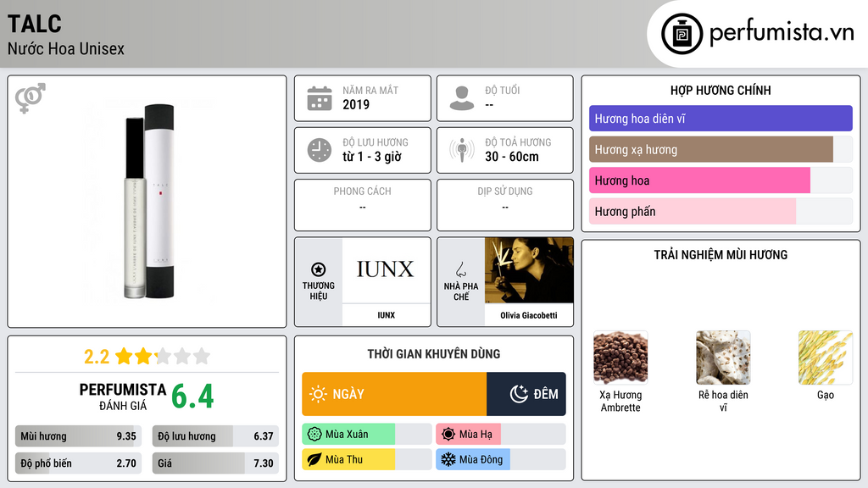Viewport: 868px width, 488px height.
Task: Click the Mùa Hạ season bar
Action: (x=501, y=435)
